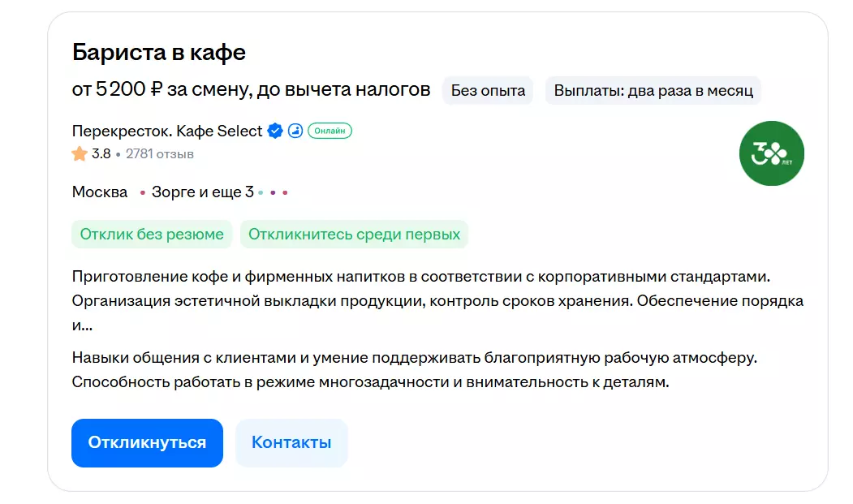Image resolution: width=853 pixels, height=504 pixels.
Task: Show employer Контакты
Action: [291, 443]
